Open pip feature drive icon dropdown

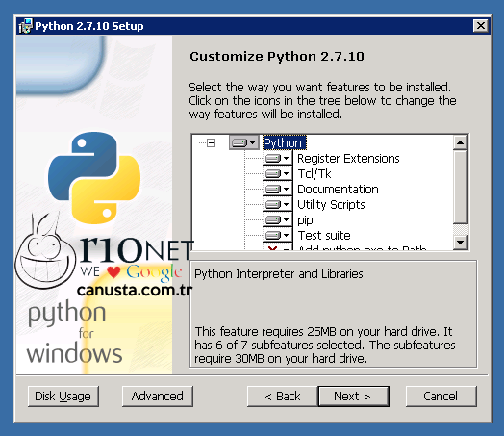278,220
